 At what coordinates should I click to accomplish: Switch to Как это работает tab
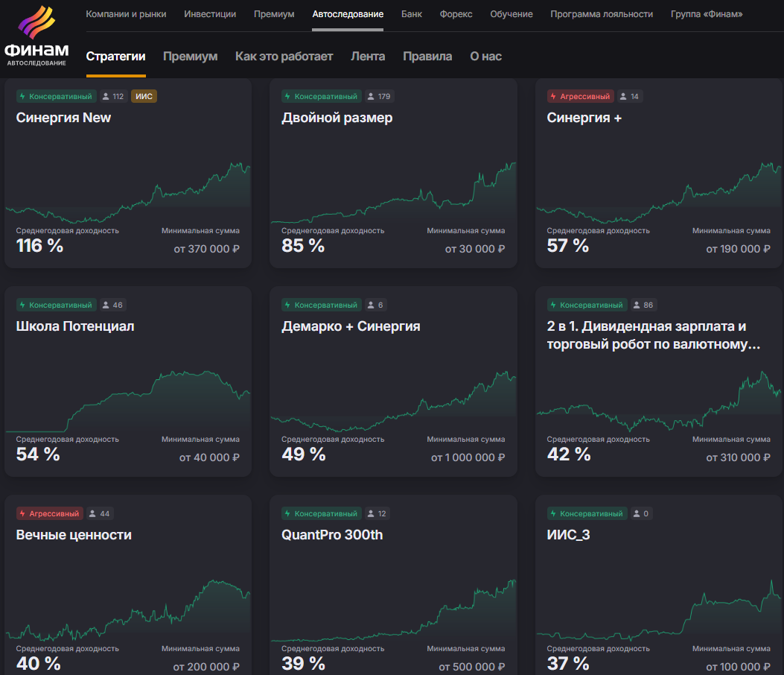point(284,57)
